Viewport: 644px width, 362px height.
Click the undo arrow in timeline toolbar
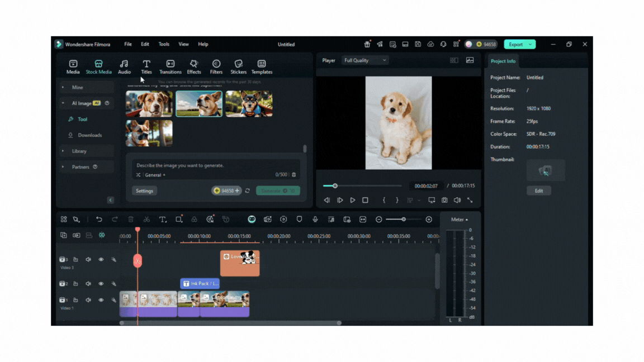coord(99,220)
